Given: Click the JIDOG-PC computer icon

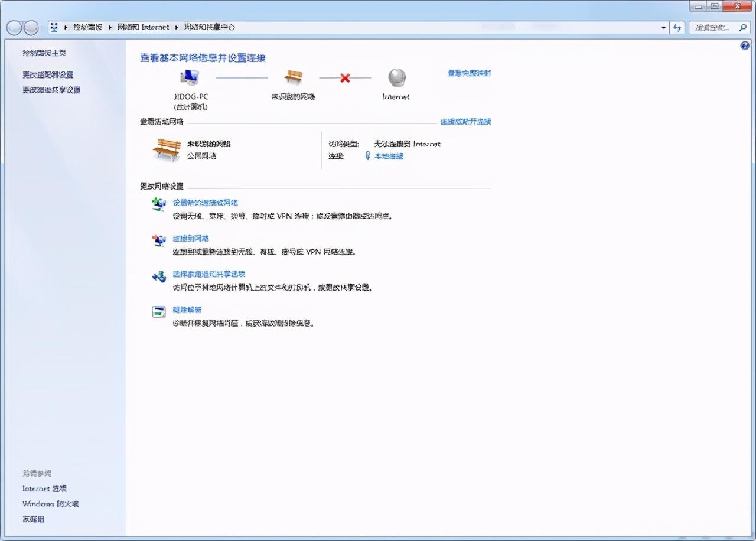Looking at the screenshot, I should [x=188, y=77].
